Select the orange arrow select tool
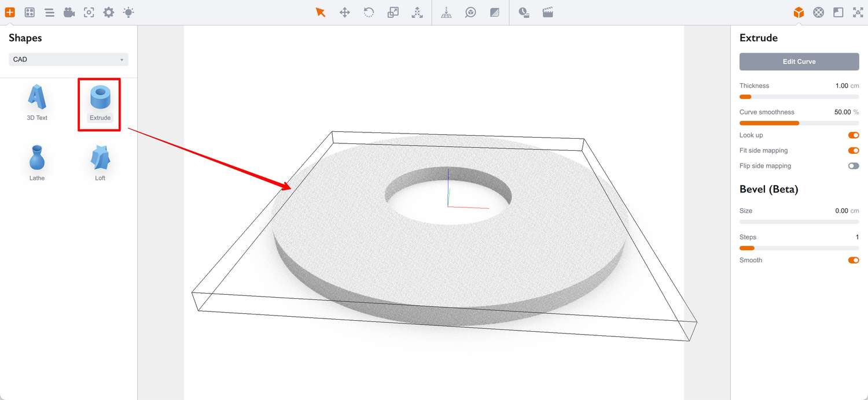This screenshot has height=400, width=868. tap(321, 12)
